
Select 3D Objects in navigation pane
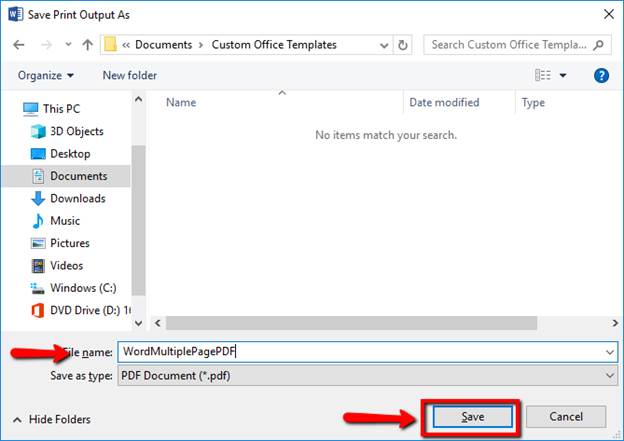(x=77, y=131)
